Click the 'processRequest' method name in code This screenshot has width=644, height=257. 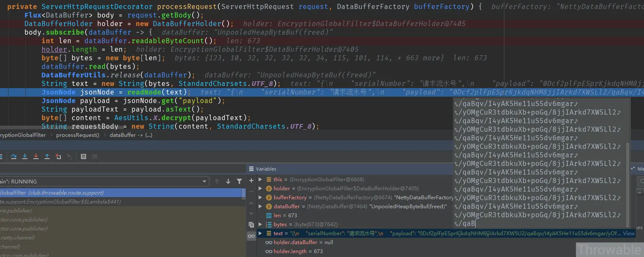coord(187,6)
